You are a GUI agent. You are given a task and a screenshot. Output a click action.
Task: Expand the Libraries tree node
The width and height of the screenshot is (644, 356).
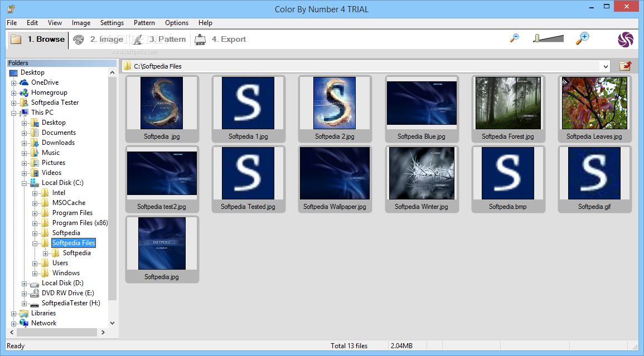point(13,314)
